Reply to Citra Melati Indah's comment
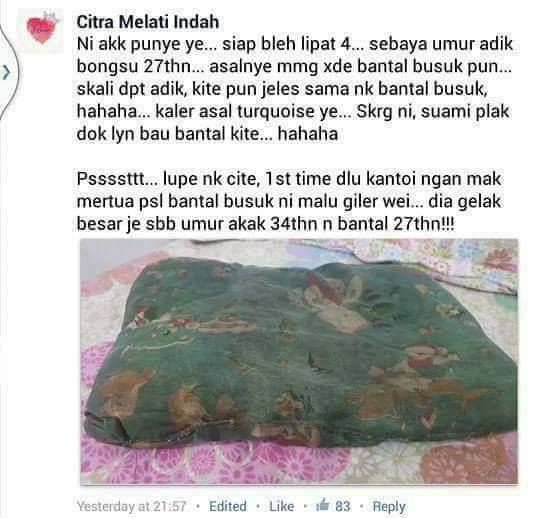Viewport: 539px width, 518px height. (389, 506)
